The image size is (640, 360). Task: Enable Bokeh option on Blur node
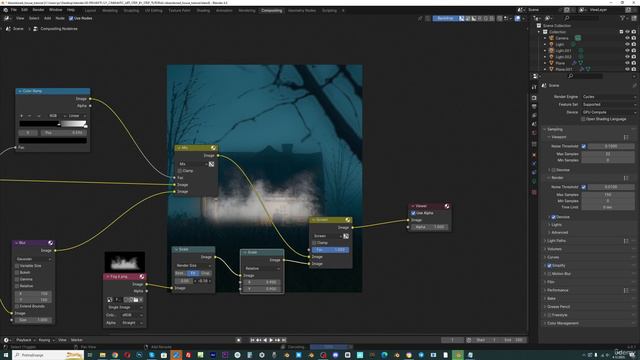tap(17, 273)
